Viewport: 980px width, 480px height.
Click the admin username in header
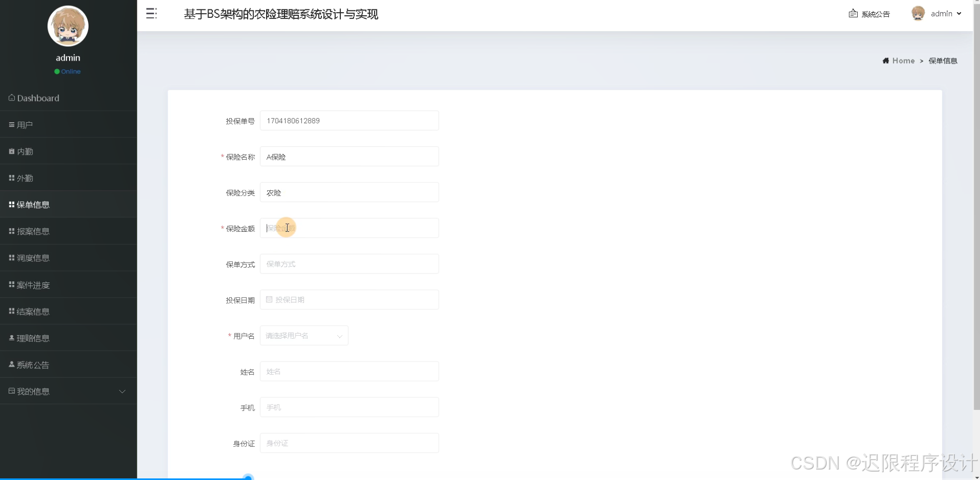tap(941, 14)
